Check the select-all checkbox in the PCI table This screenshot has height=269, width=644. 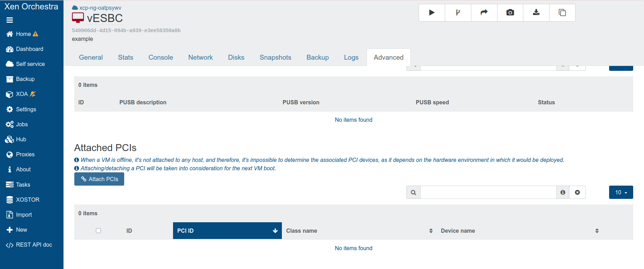click(x=98, y=231)
